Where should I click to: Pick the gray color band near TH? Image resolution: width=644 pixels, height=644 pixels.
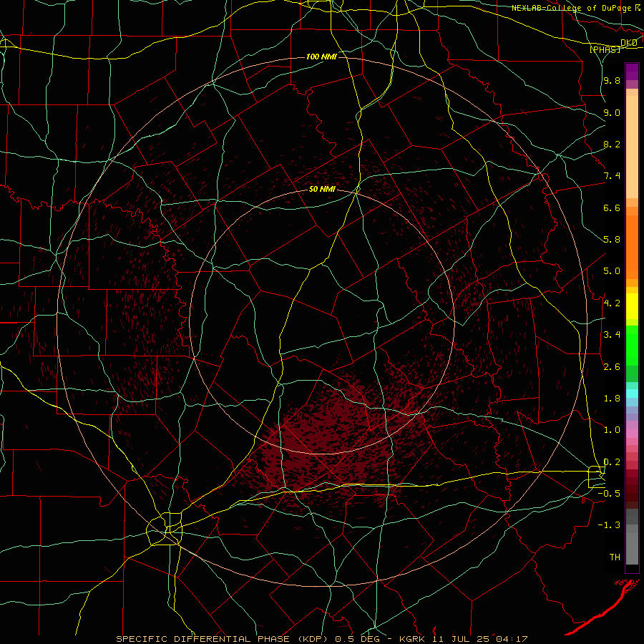[632, 548]
